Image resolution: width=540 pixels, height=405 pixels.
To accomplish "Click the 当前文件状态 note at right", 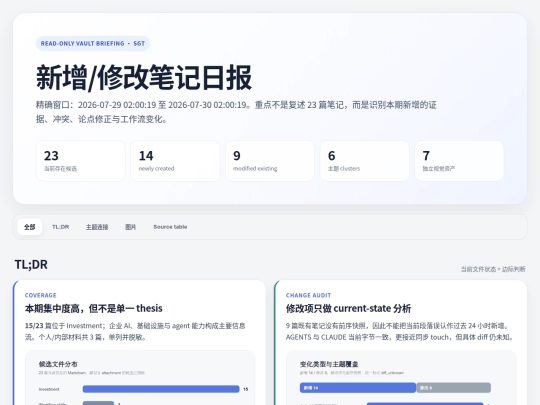I will coord(493,269).
